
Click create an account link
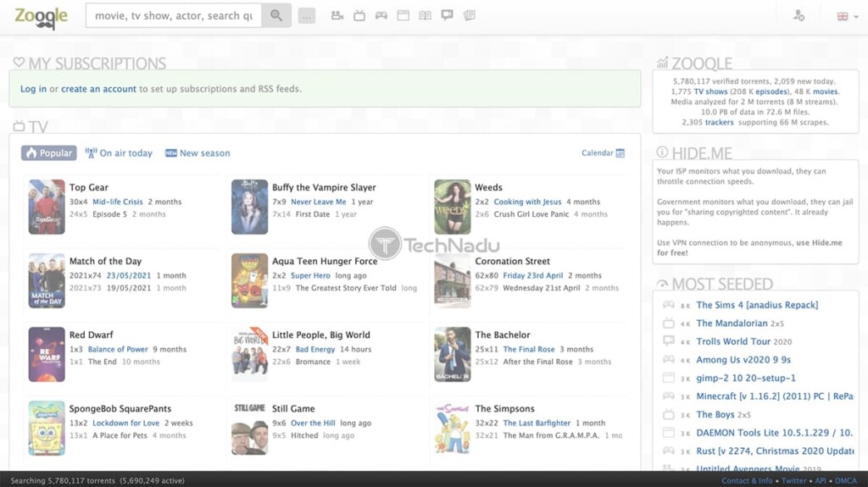98,89
